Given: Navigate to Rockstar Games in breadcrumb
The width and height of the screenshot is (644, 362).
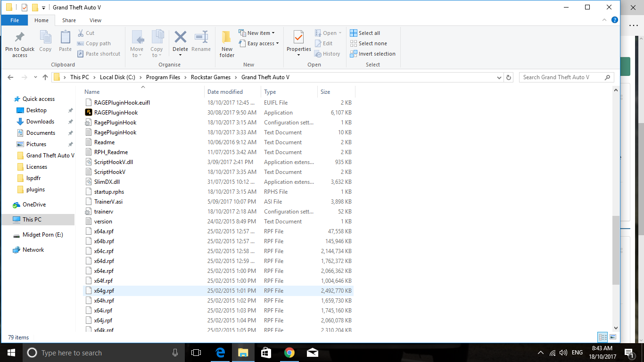Looking at the screenshot, I should click(210, 77).
